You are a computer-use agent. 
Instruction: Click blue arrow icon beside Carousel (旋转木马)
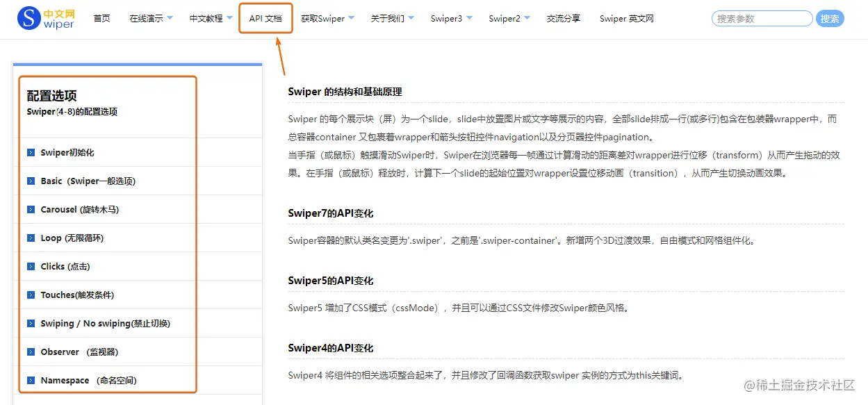pyautogui.click(x=31, y=210)
